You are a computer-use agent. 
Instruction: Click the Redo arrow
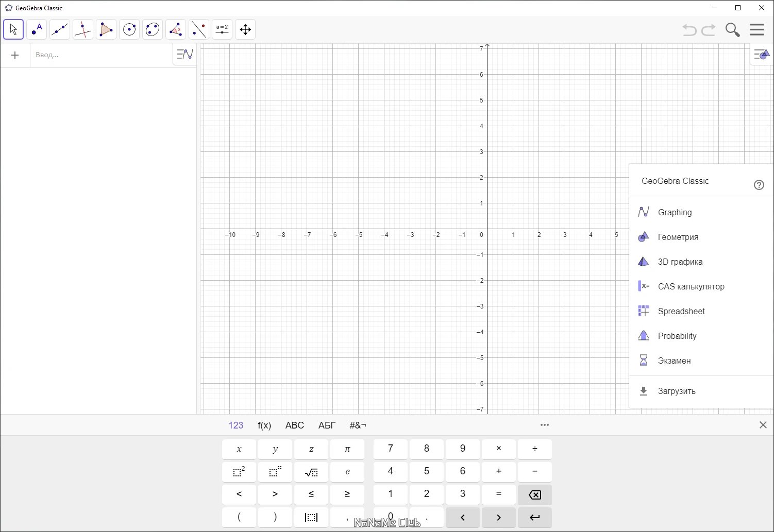[x=709, y=30]
